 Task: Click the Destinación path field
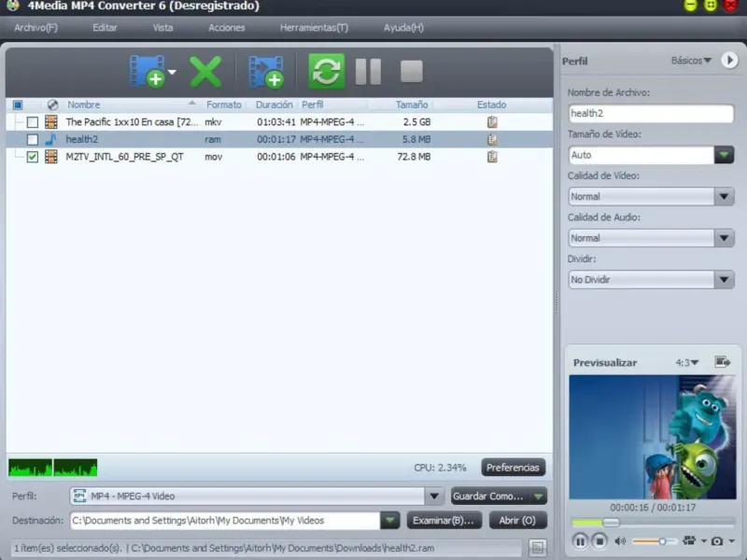pos(225,521)
